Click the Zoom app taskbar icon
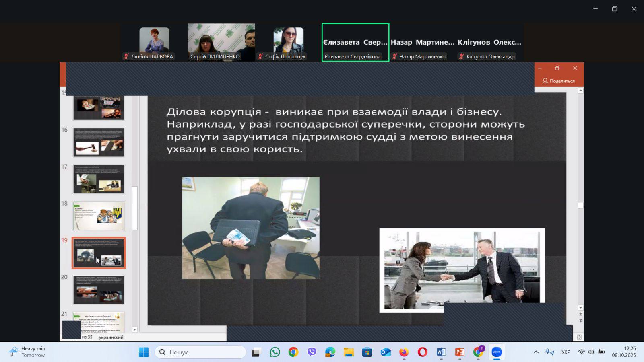 point(497,352)
